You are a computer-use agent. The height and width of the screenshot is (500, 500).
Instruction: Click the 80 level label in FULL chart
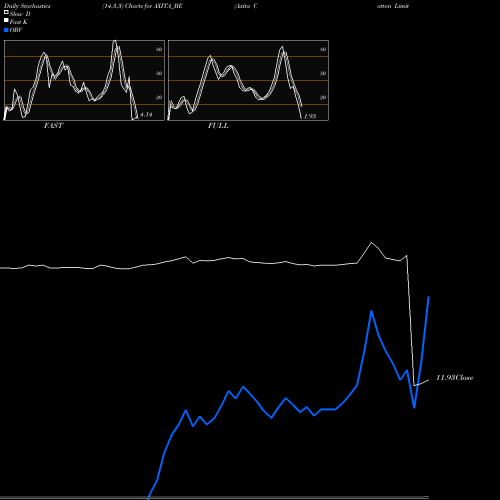[323, 49]
